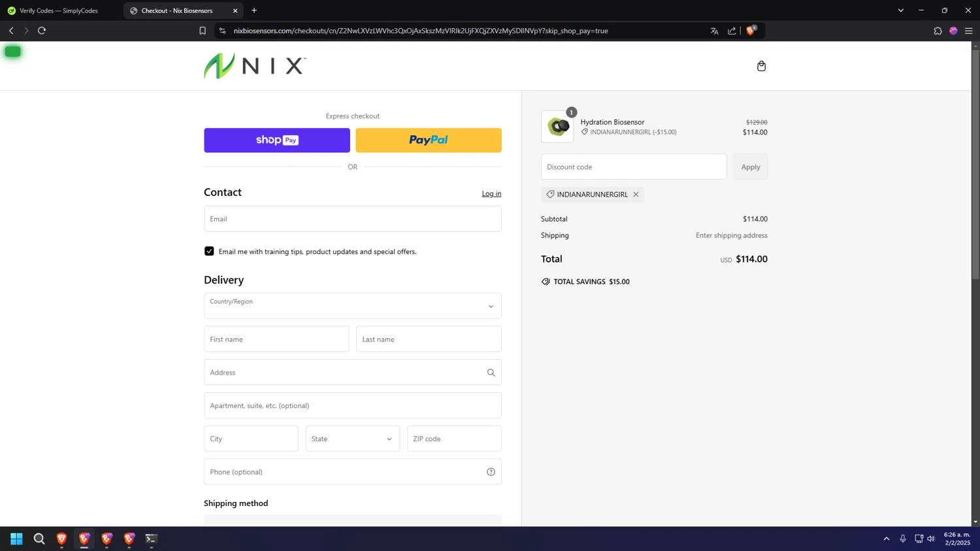980x551 pixels.
Task: Open a new browser tab
Action: click(254, 10)
